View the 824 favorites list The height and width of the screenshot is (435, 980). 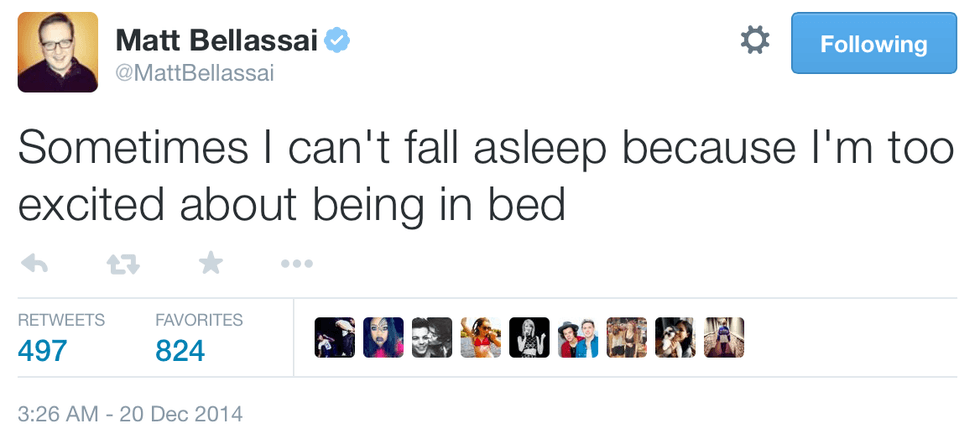tap(180, 350)
